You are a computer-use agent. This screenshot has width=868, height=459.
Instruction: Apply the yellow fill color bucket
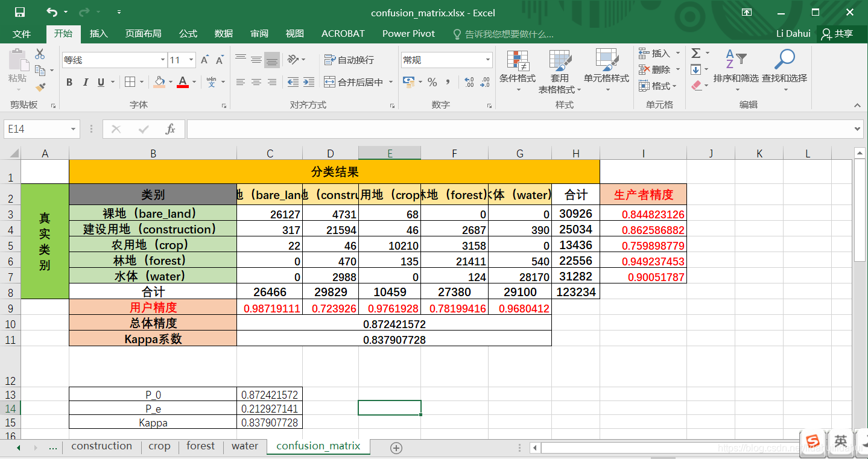[159, 82]
